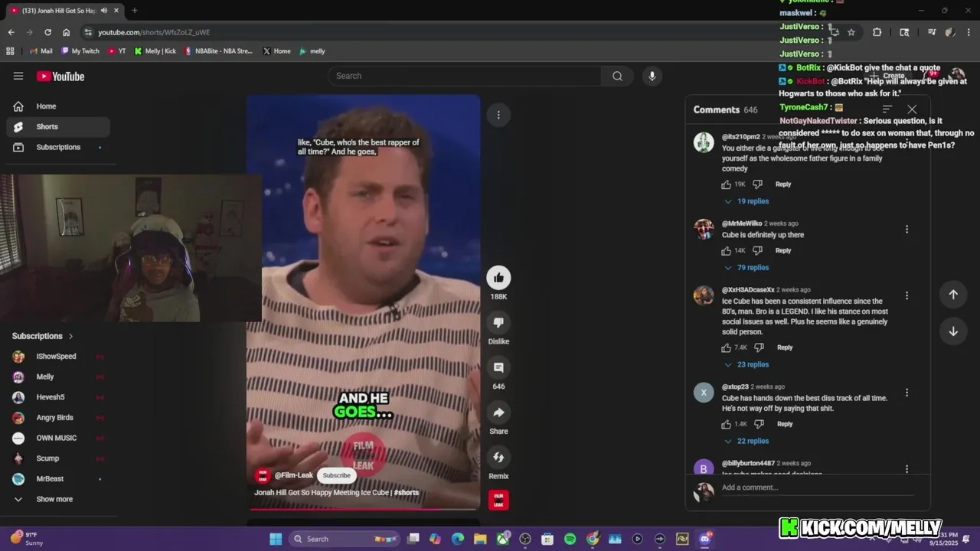This screenshot has height=551, width=980.
Task: Expand the 79 replies thread
Action: pyautogui.click(x=746, y=268)
